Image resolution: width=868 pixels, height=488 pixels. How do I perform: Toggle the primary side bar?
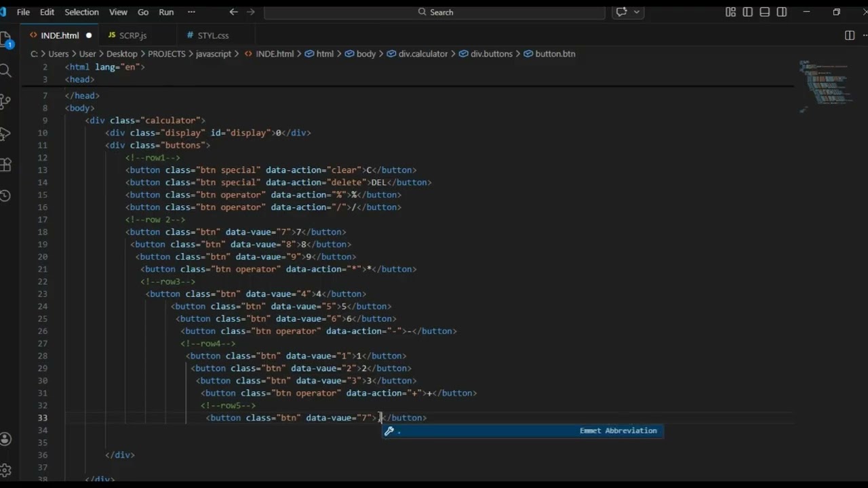pyautogui.click(x=747, y=12)
